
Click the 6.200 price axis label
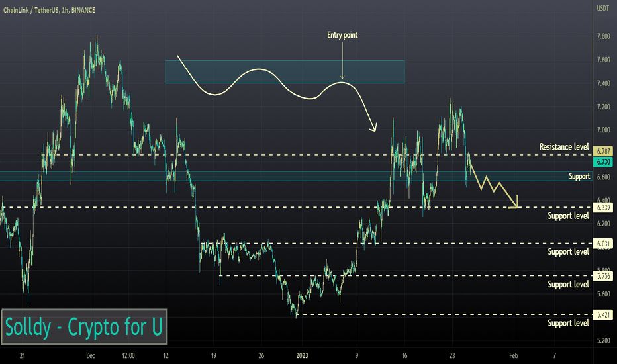coord(603,224)
